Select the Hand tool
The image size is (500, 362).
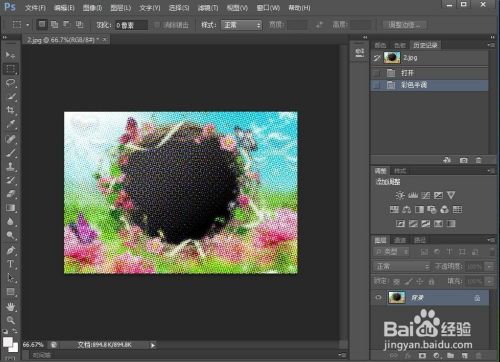coord(10,306)
